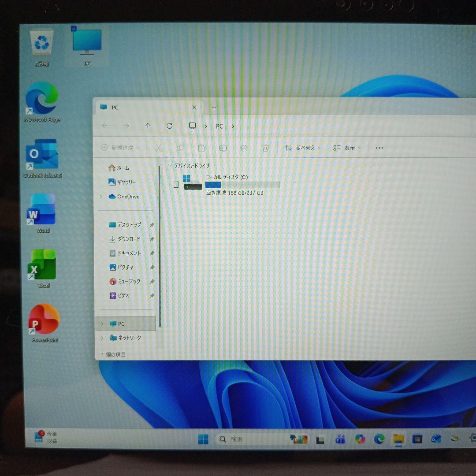The image size is (476, 476).
Task: Collapse the デバイスとドライブ section
Action: (170, 165)
